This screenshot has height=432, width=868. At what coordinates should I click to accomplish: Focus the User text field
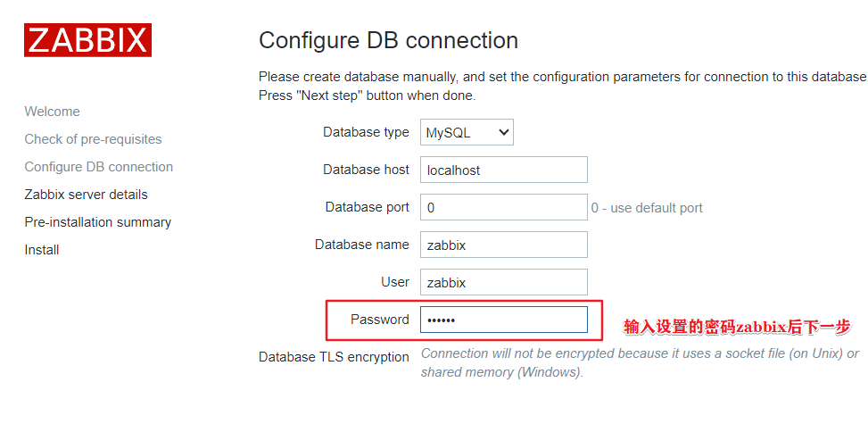pos(503,282)
